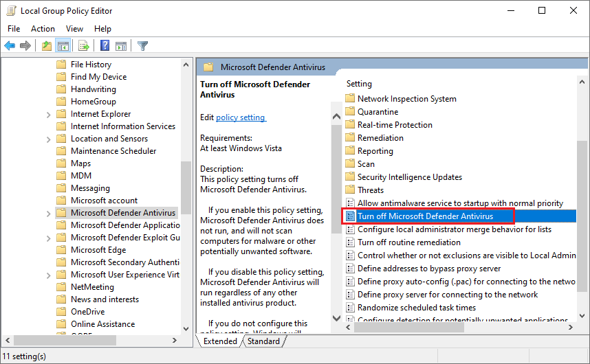Click the policy icon beside Turn off routine remediation
The height and width of the screenshot is (364, 590).
[x=350, y=242]
